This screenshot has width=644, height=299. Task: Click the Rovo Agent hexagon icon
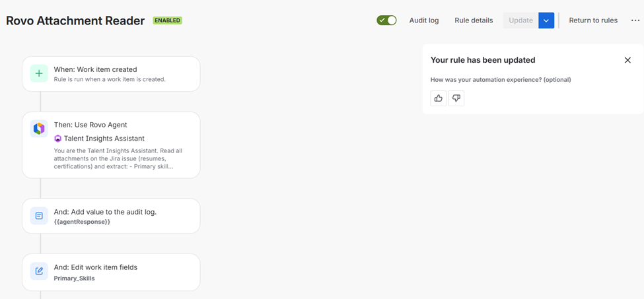[x=39, y=129]
